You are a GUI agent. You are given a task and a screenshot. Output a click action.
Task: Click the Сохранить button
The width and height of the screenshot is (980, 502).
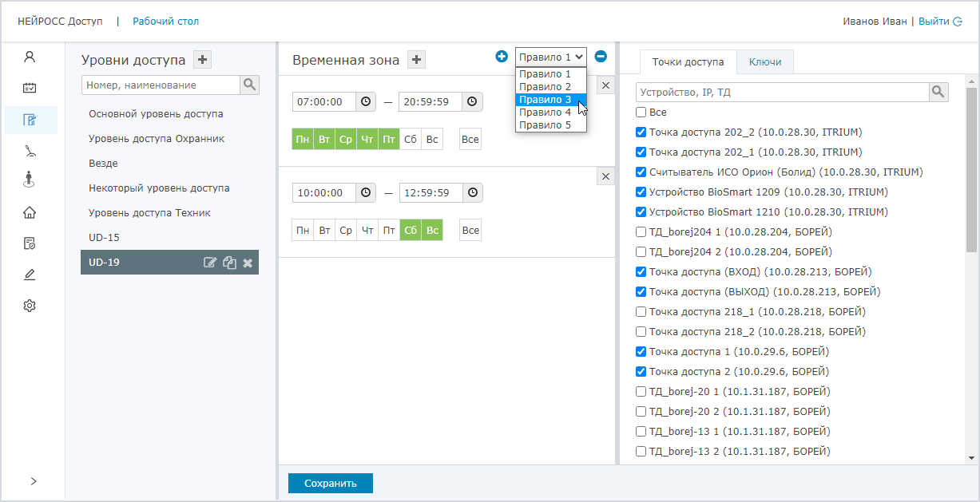(330, 483)
